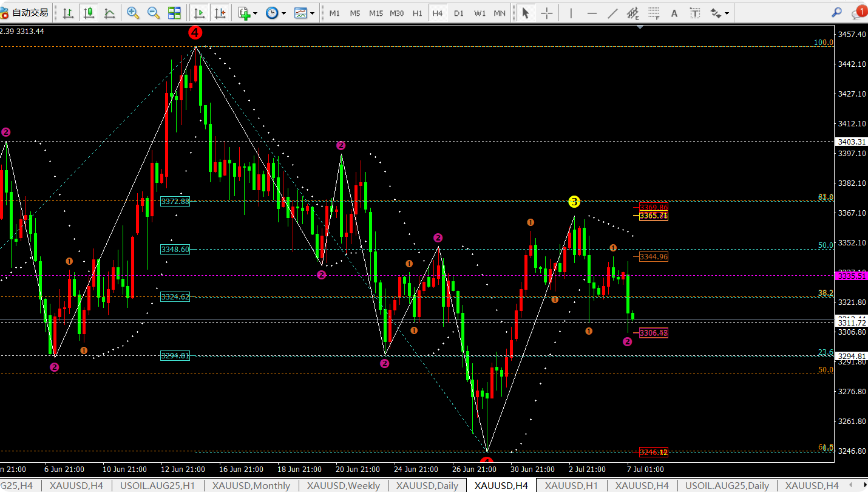Viewport: 868px width, 492px height.
Task: Toggle chart shift from right edge
Action: pyautogui.click(x=220, y=13)
